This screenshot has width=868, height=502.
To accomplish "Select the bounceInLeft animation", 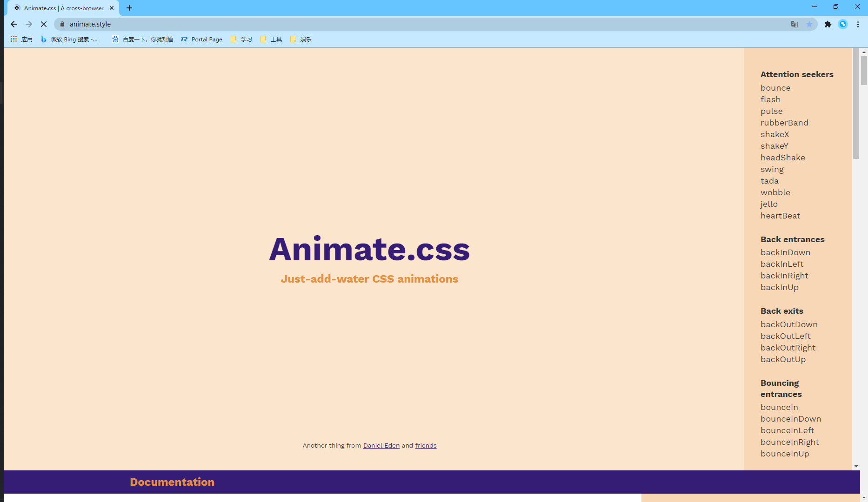I will pos(787,430).
